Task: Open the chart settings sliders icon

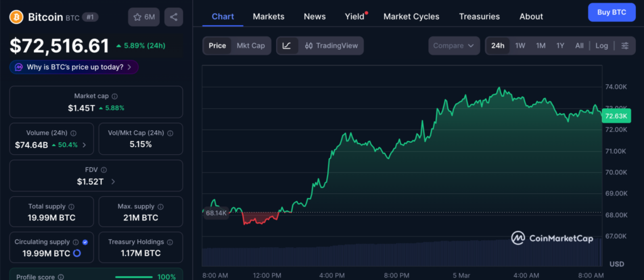Action: tap(625, 46)
